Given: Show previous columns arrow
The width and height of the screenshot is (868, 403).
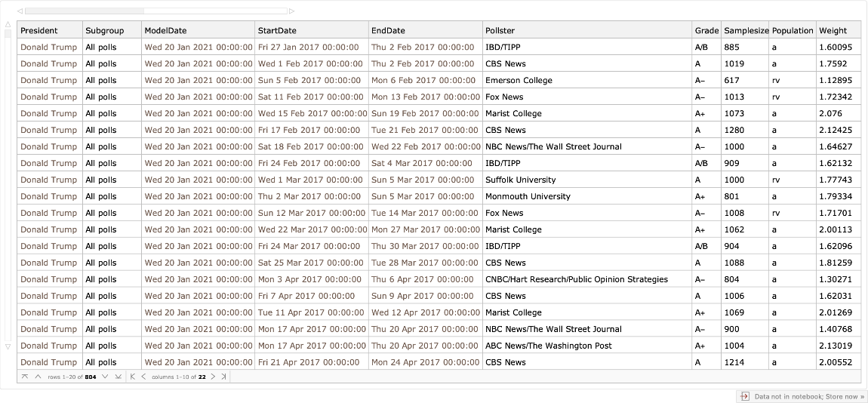Looking at the screenshot, I should click(143, 377).
